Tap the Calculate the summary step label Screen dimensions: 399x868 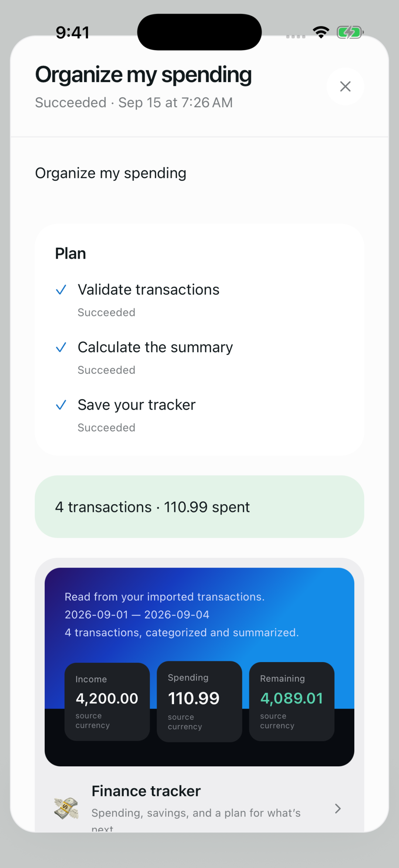(155, 347)
